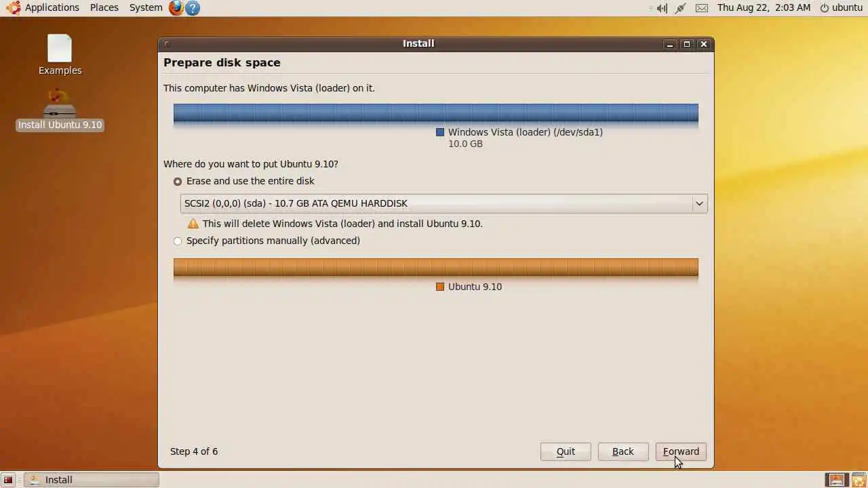Click the workspace switcher in bottom panel
This screenshot has width=868, height=488.
pos(837,480)
